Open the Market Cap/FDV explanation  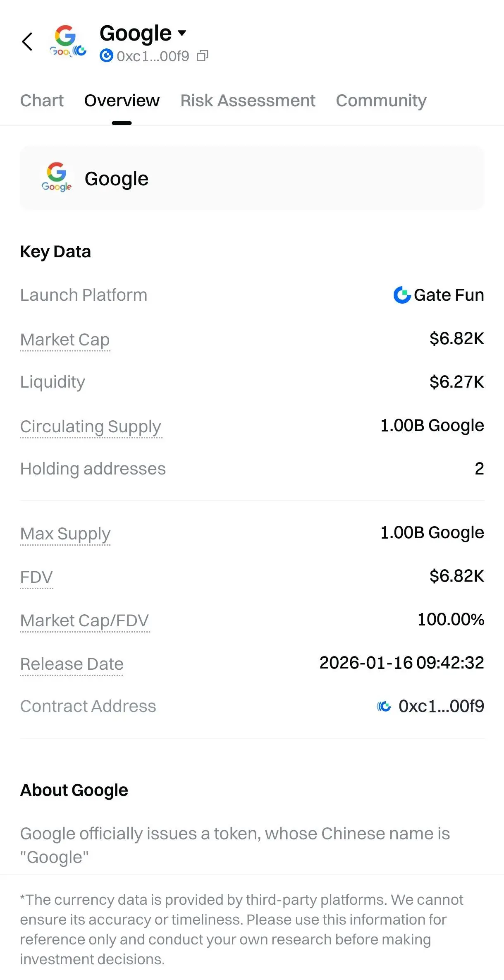(84, 621)
